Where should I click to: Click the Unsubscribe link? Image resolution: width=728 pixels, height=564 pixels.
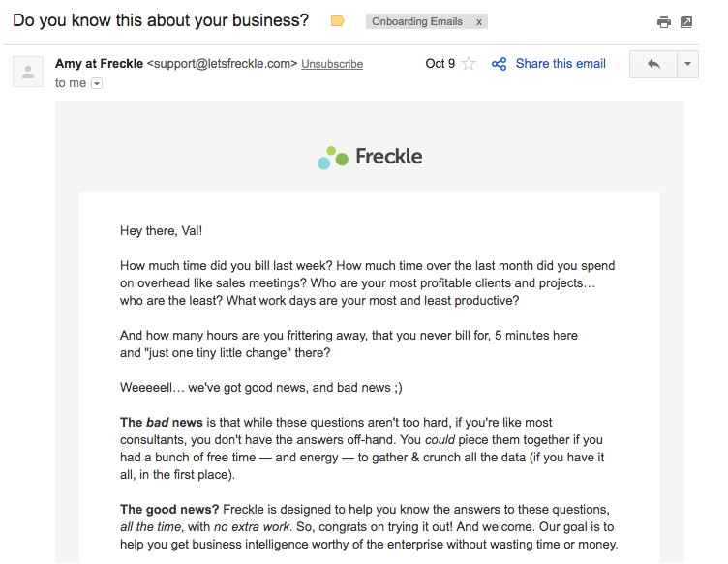coord(332,64)
